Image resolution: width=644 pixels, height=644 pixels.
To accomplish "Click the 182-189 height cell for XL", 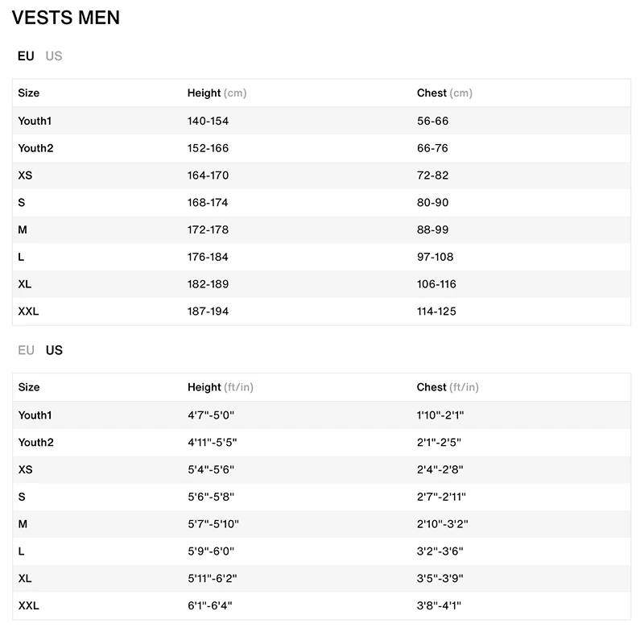I will (x=208, y=284).
